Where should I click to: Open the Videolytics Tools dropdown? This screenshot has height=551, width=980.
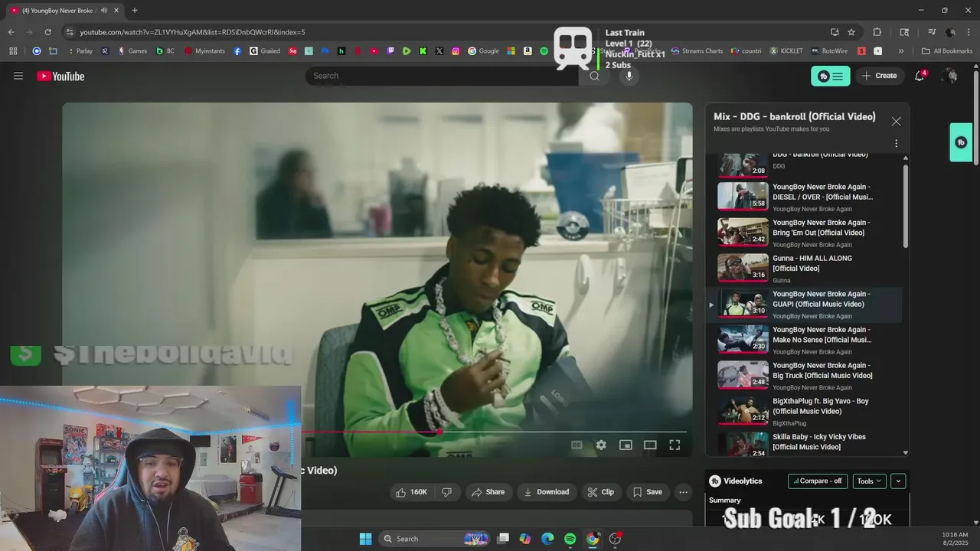tap(869, 481)
